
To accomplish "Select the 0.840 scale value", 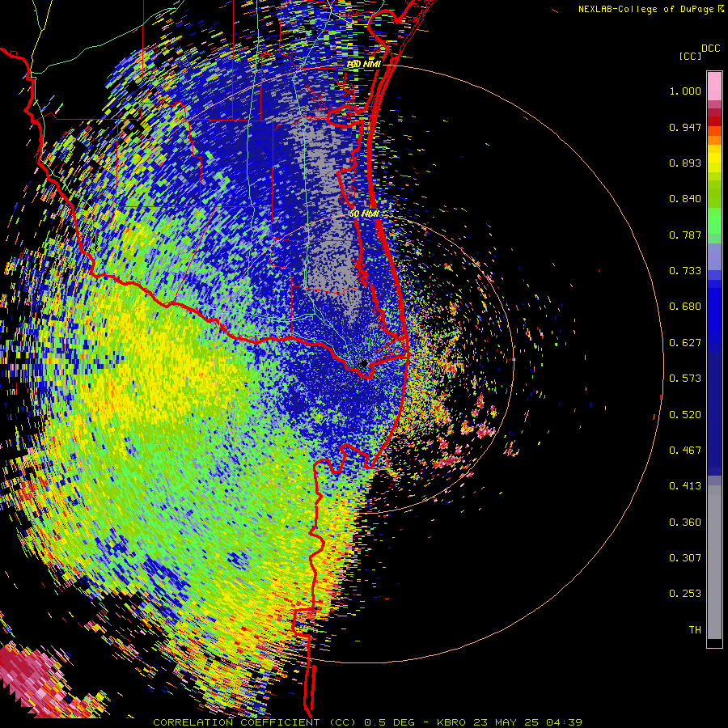I will point(685,199).
